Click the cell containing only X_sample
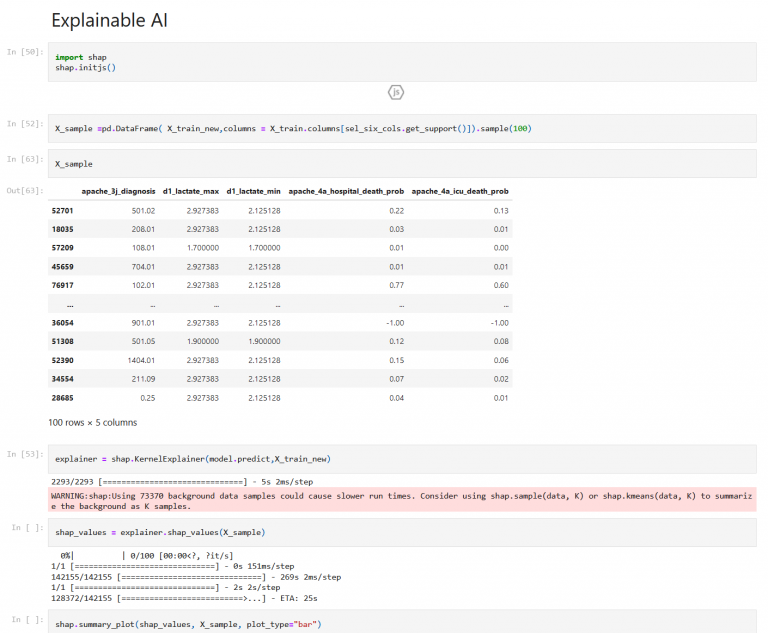Viewport: 768px width, 633px height. click(400, 163)
